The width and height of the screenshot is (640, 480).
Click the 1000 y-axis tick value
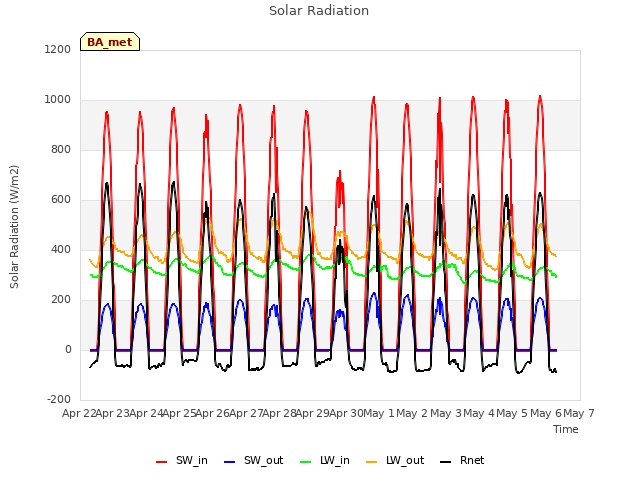[x=58, y=100]
